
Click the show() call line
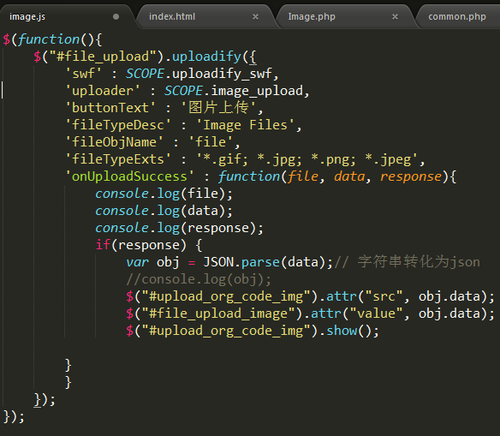[x=253, y=331]
